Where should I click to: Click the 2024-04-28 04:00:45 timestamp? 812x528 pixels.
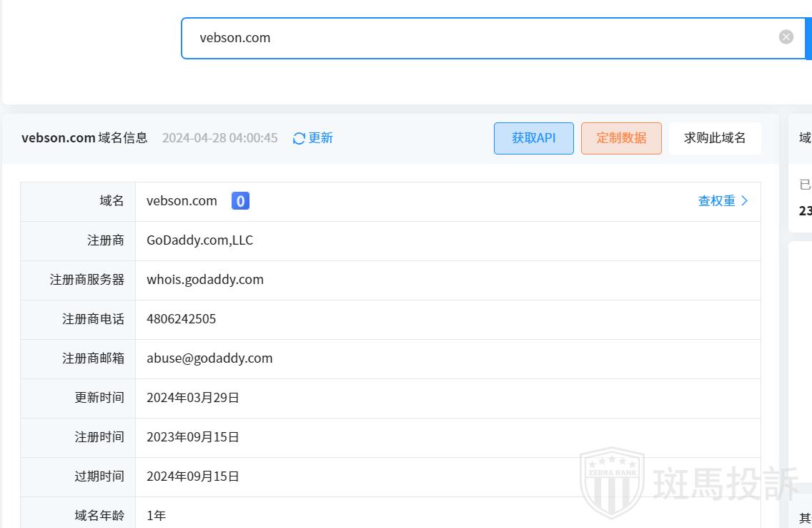(x=219, y=138)
